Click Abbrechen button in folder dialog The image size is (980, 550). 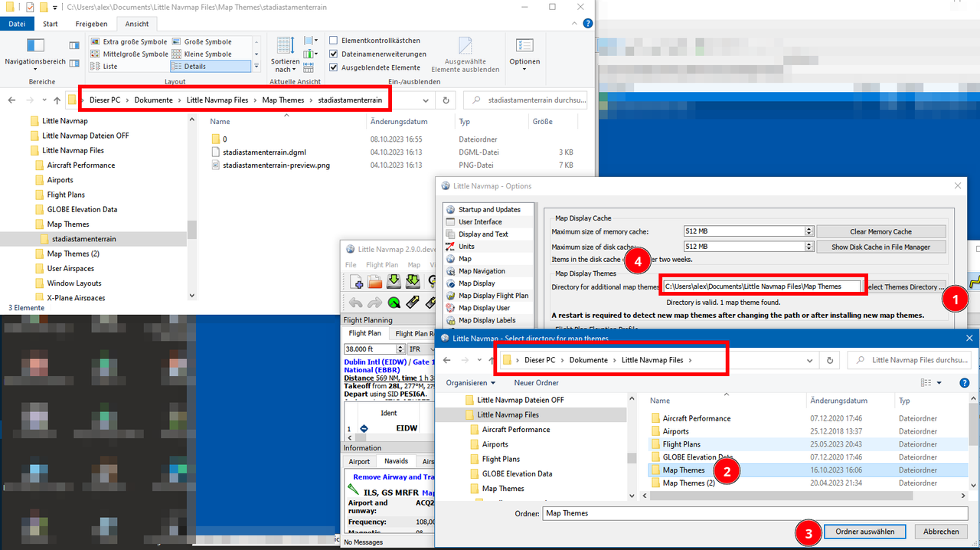click(941, 532)
